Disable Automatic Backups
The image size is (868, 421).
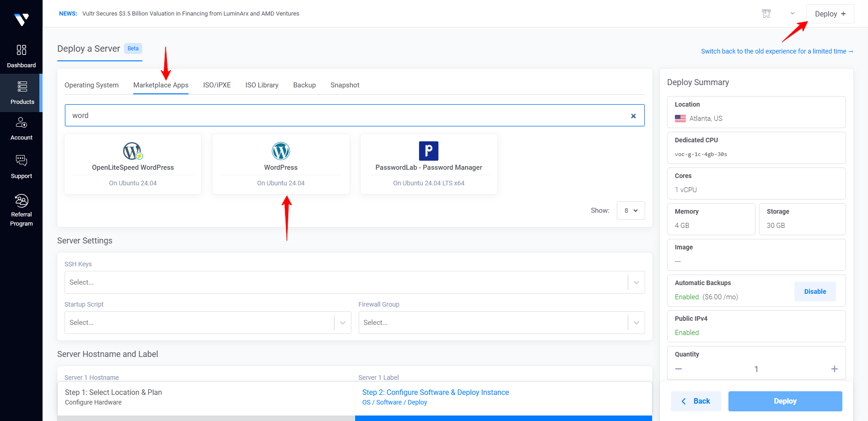click(815, 291)
